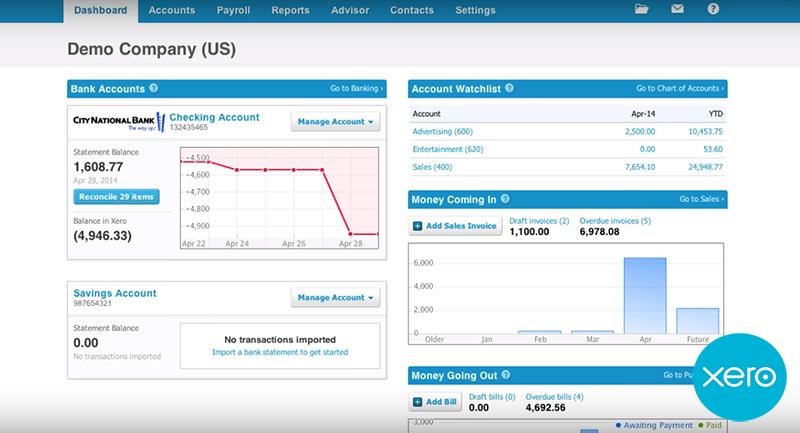Click Import a bank statement link

click(x=280, y=353)
